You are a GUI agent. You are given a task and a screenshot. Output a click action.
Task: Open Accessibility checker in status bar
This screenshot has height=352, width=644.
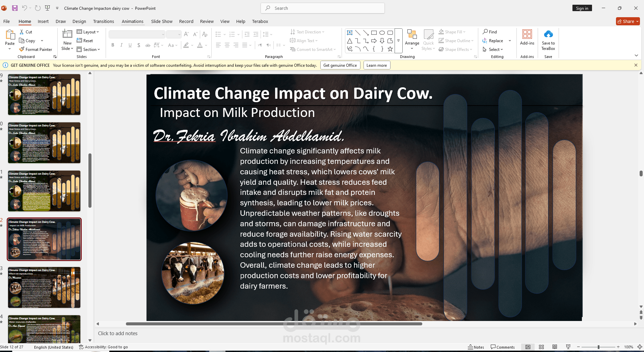pyautogui.click(x=103, y=347)
